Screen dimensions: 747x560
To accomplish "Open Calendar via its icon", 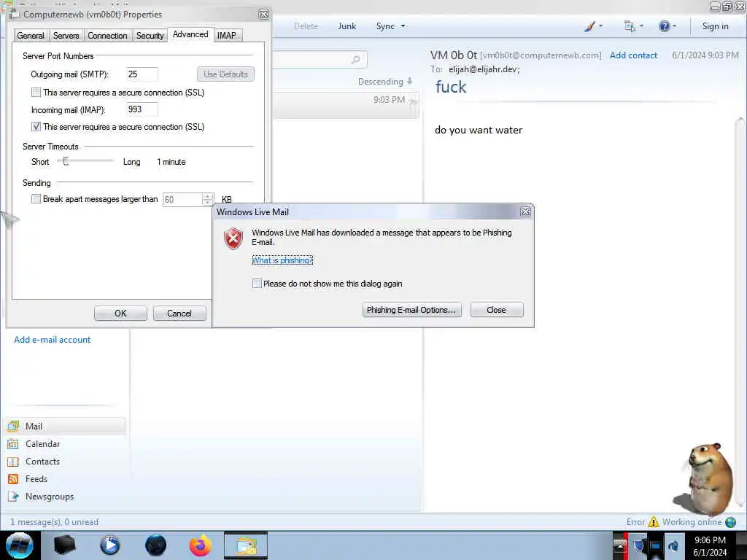I will point(13,444).
